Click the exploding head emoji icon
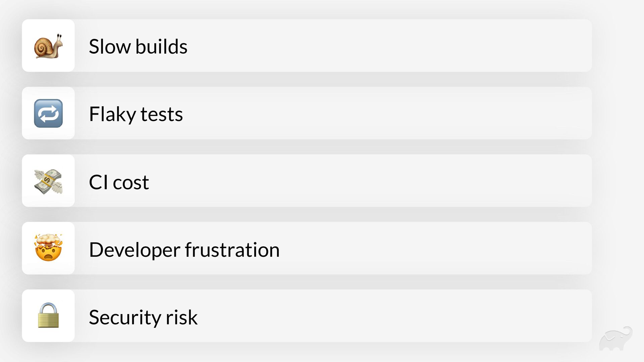Viewport: 644px width, 362px height. [48, 248]
